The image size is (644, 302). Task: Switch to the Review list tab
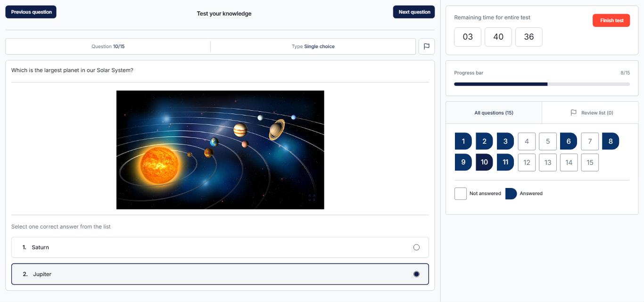click(x=591, y=113)
